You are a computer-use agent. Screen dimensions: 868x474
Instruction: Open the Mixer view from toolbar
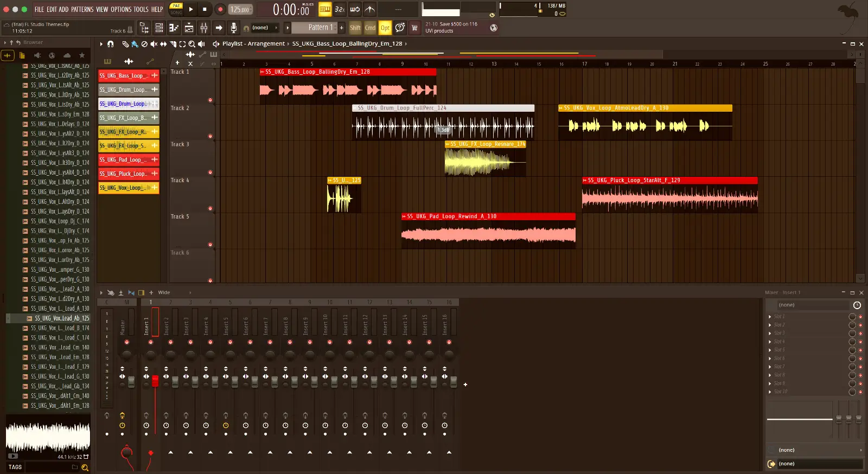pyautogui.click(x=204, y=28)
